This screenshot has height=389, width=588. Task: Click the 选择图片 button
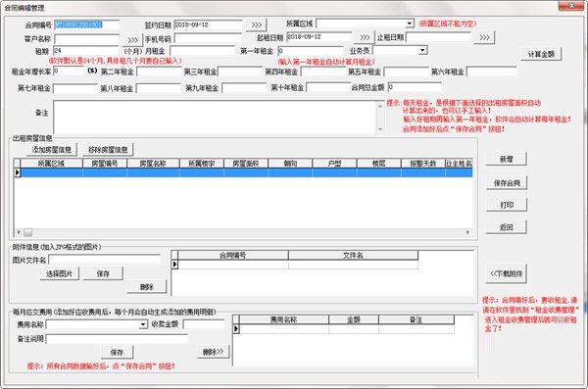coord(59,273)
